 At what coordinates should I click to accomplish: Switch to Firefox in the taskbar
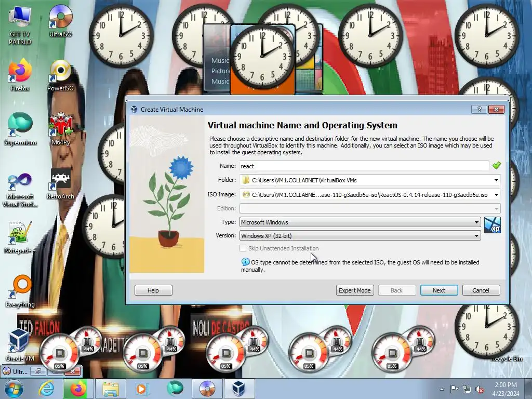pyautogui.click(x=77, y=389)
